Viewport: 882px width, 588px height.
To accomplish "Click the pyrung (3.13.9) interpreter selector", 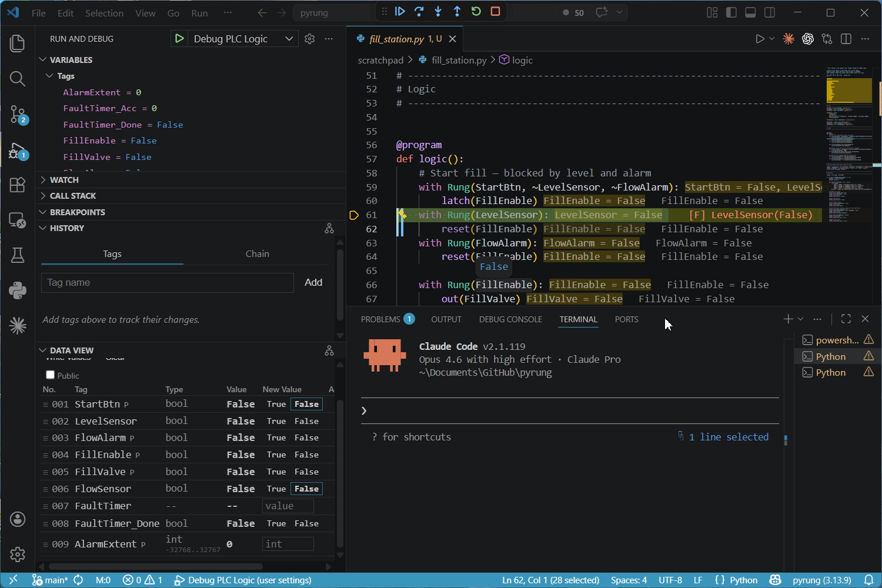I will click(821, 580).
